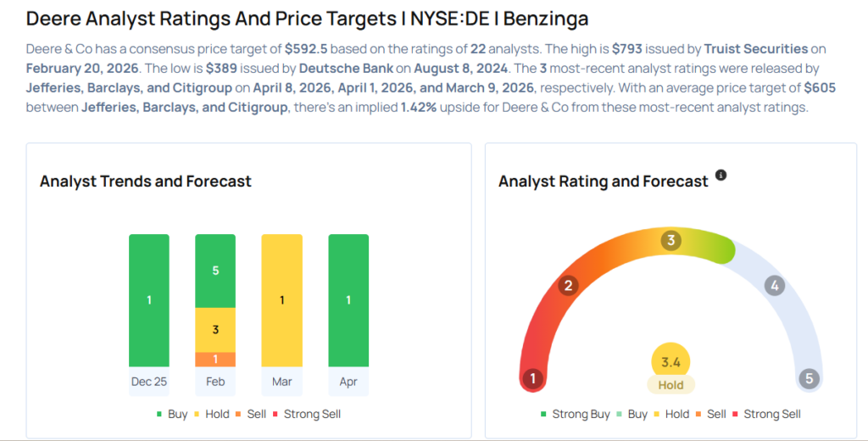This screenshot has width=868, height=441.
Task: Click the Hold badge under the gauge
Action: coord(670,384)
